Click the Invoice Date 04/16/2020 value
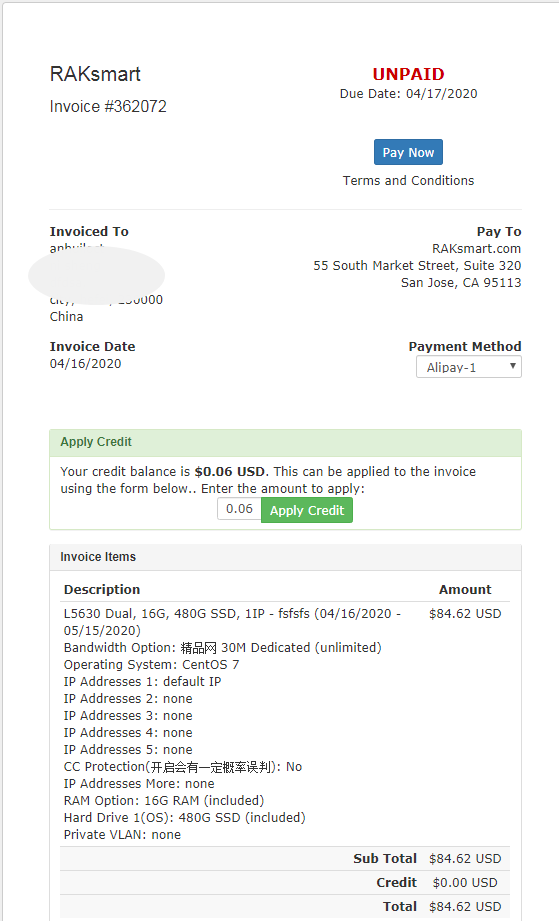 coord(85,364)
